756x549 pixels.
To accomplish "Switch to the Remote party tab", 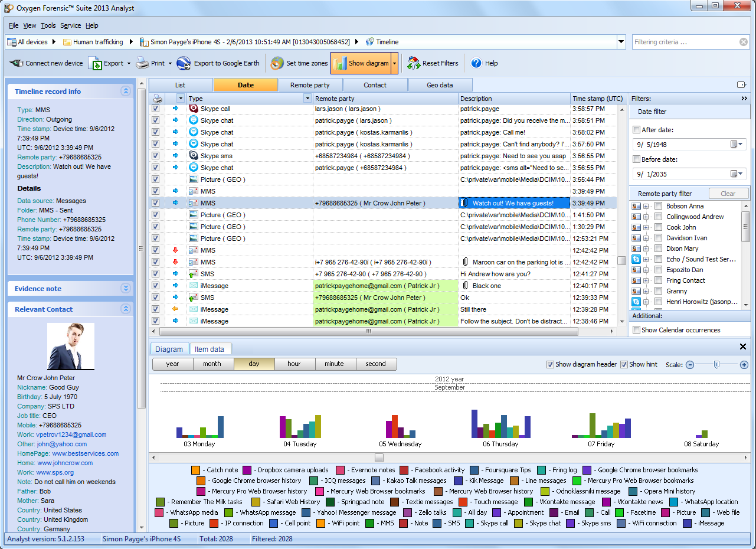I will coord(310,85).
